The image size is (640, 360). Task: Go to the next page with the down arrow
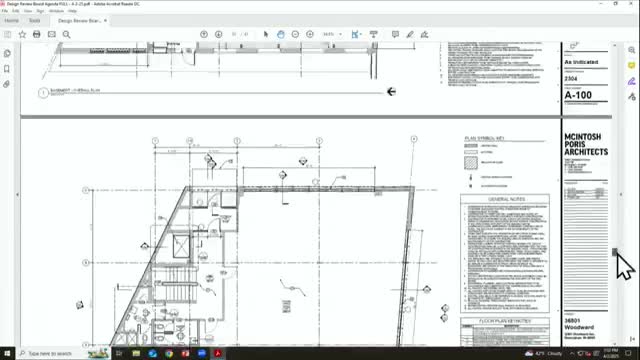pyautogui.click(x=218, y=34)
